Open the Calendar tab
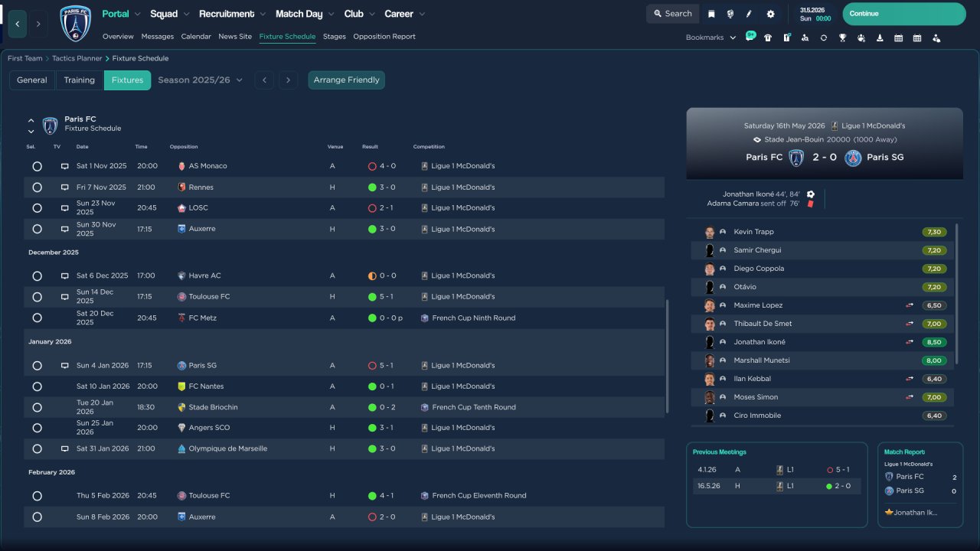This screenshot has height=551, width=980. pyautogui.click(x=196, y=37)
